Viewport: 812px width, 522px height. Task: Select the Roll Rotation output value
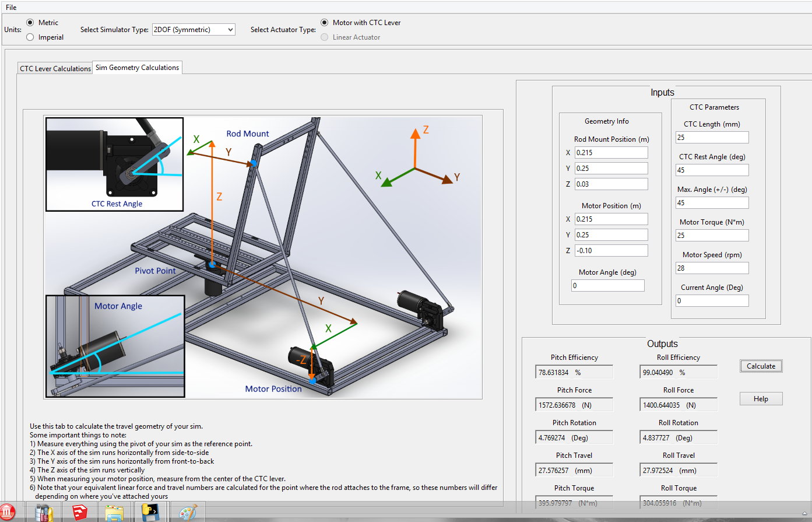pos(679,437)
